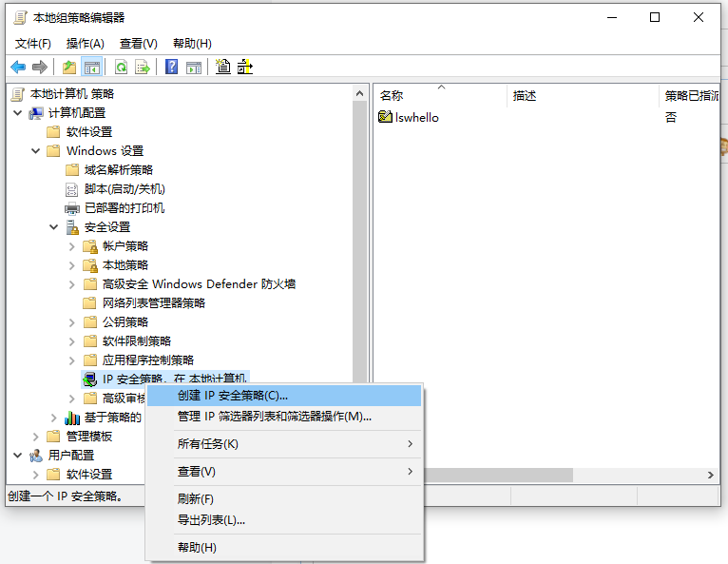The image size is (728, 564).
Task: Choose 导出列表(L)... from context menu
Action: tap(284, 520)
